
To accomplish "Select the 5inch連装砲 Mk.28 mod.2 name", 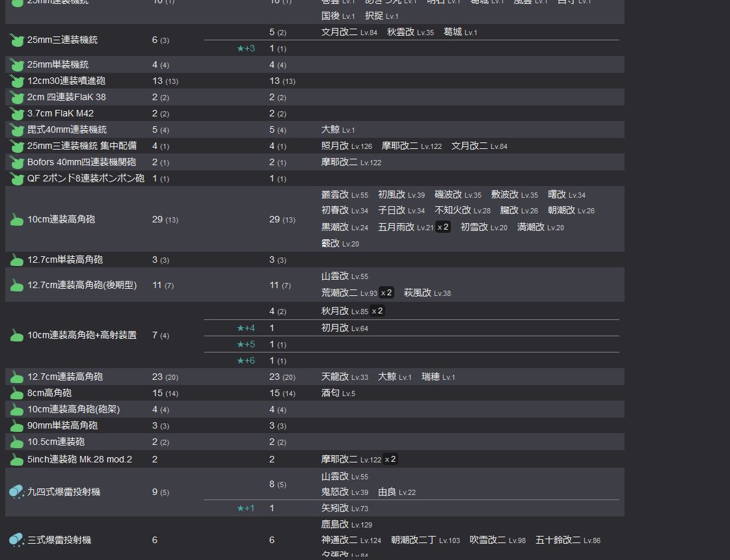I will pos(79,459).
